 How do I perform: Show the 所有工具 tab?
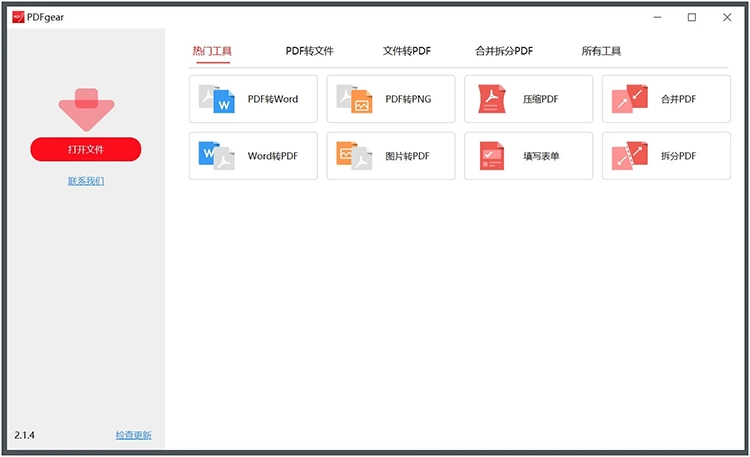coord(601,51)
